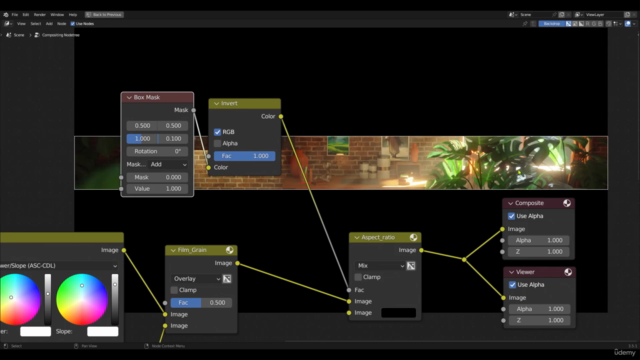
Task: Open the Help menu
Action: pyautogui.click(x=73, y=15)
